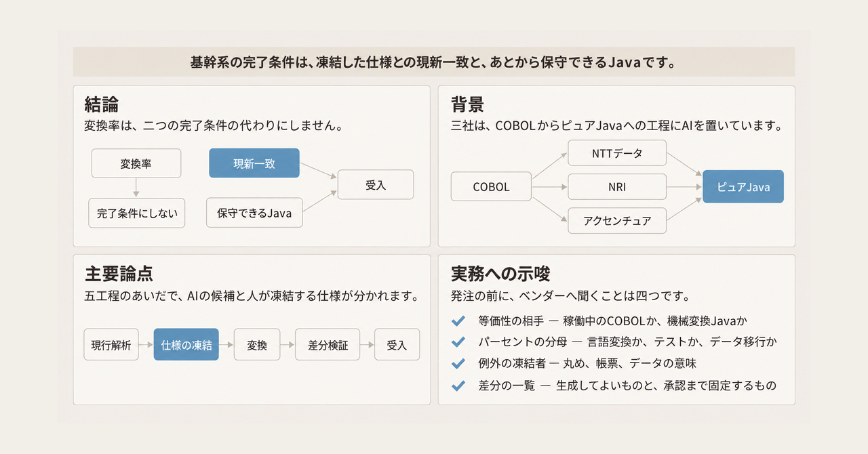868x454 pixels.
Task: Select the 変換率 box
Action: 136,163
